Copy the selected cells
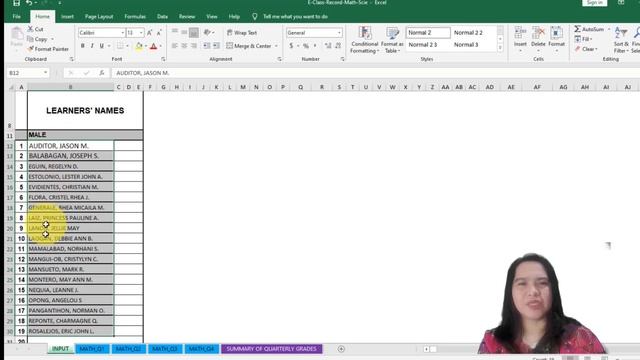This screenshot has height=360, width=640. [x=37, y=39]
